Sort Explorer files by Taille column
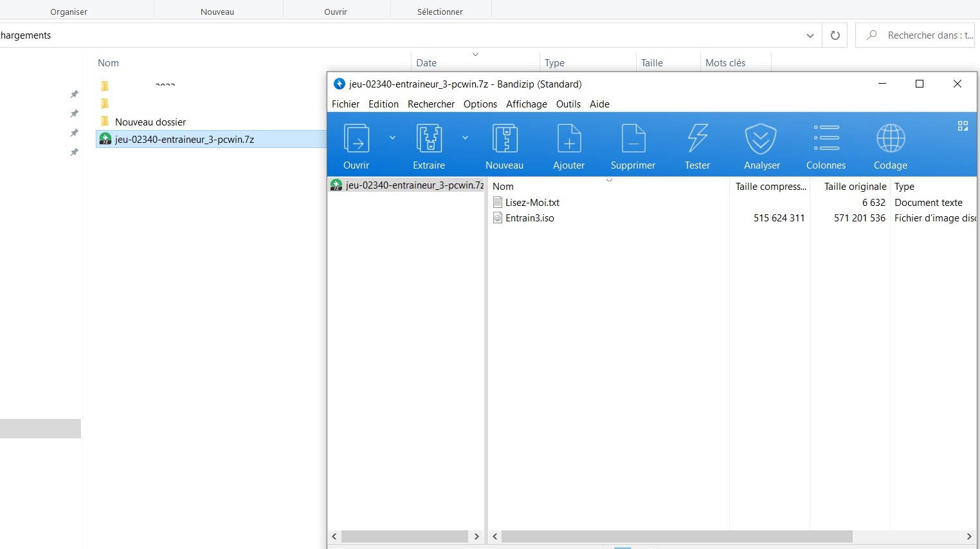The image size is (980, 549). coord(668,62)
